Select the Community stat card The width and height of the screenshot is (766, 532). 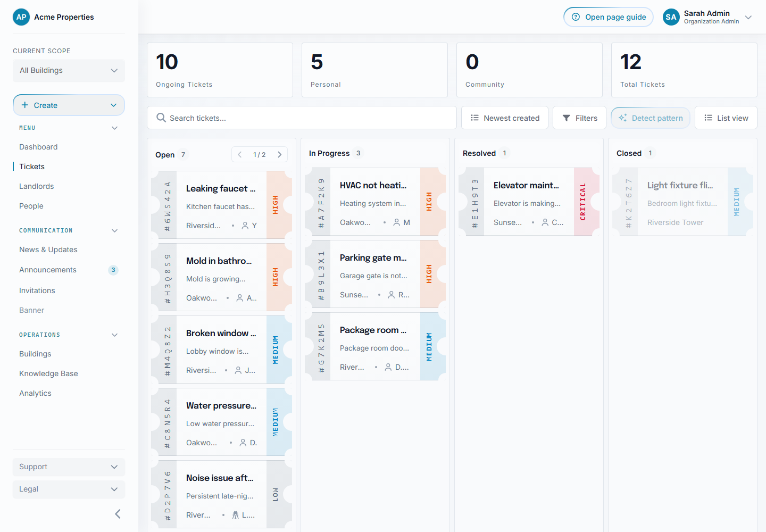click(x=529, y=70)
